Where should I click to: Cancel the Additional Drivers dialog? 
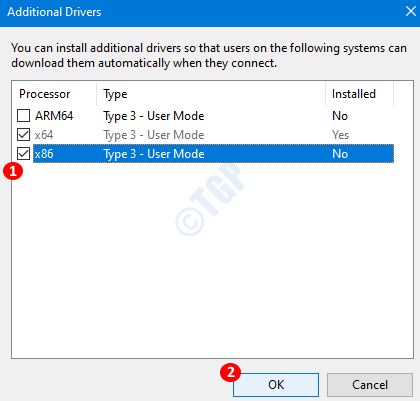tap(370, 385)
